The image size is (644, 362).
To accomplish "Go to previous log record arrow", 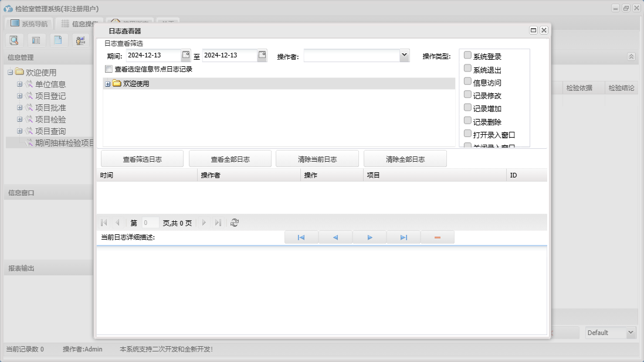I will point(335,237).
